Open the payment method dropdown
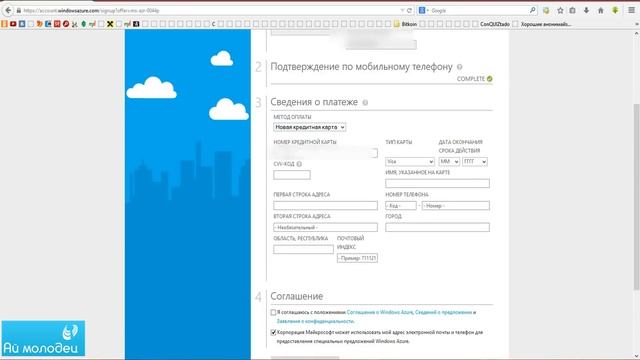This screenshot has width=640, height=360. pos(309,127)
